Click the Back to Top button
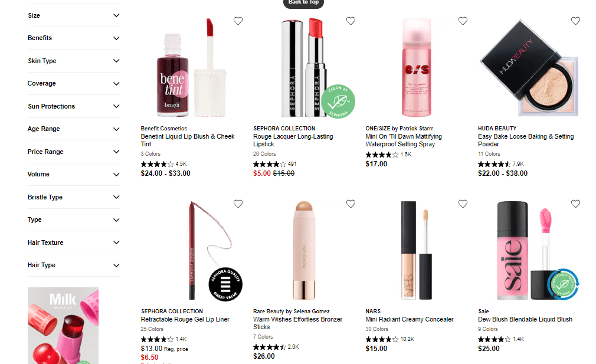 pos(303,3)
